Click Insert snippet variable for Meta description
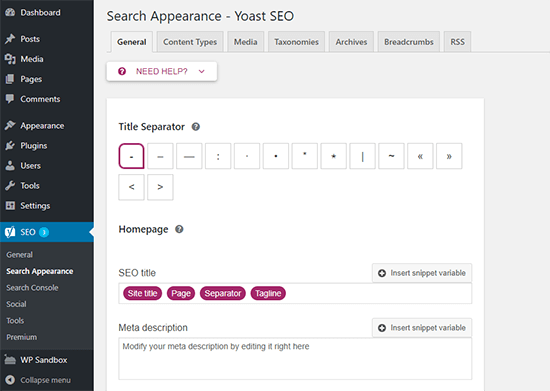550x391 pixels. coord(422,328)
